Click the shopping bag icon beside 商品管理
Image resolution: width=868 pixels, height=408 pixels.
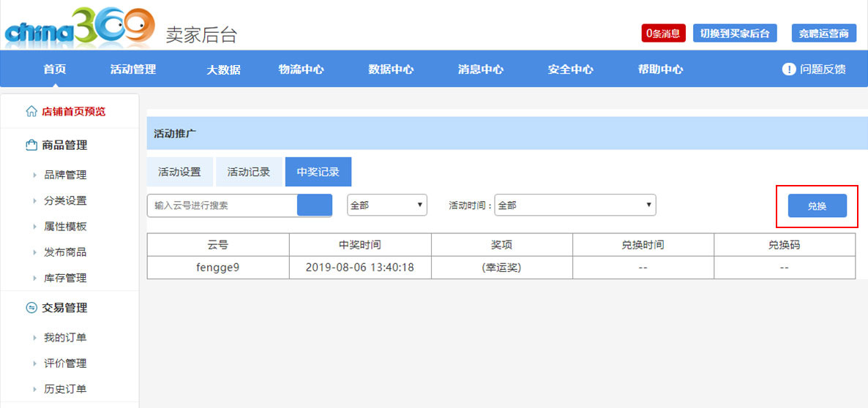[31, 146]
